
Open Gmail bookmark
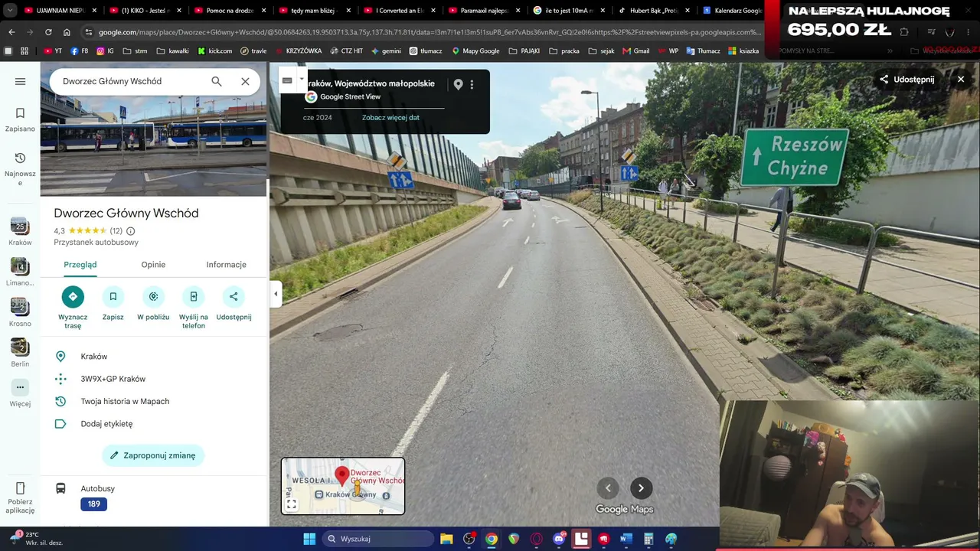(635, 51)
